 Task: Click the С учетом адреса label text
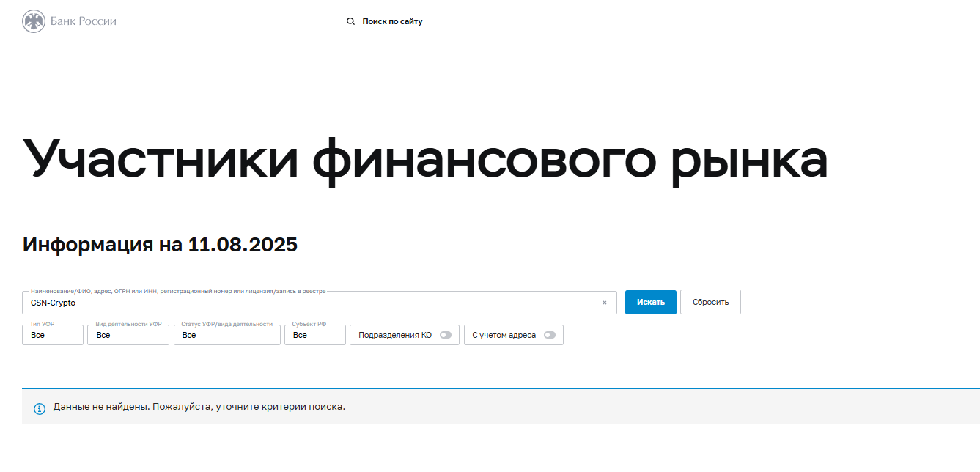click(504, 335)
